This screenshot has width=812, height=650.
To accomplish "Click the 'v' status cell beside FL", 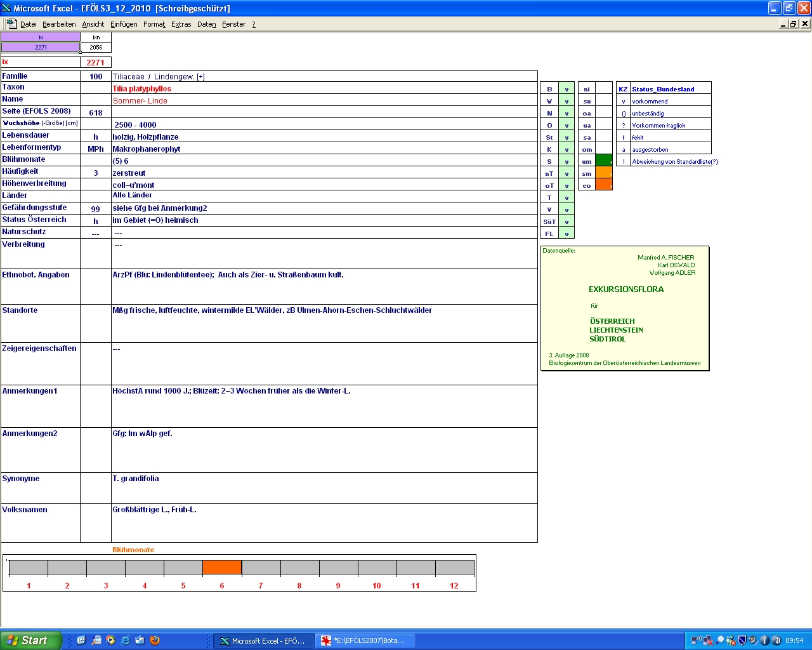I will coord(566,234).
